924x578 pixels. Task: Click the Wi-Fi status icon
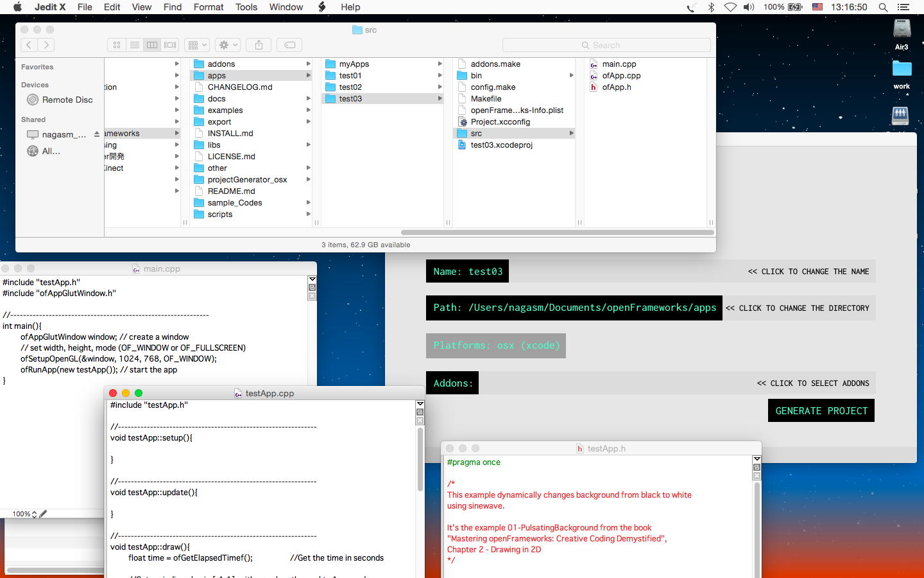tap(730, 7)
